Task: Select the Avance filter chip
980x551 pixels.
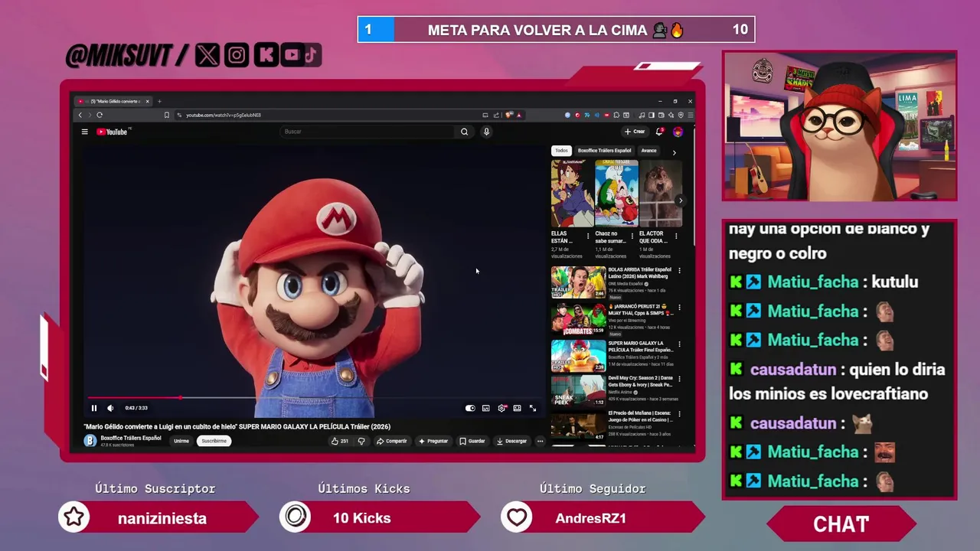Action: click(x=648, y=151)
